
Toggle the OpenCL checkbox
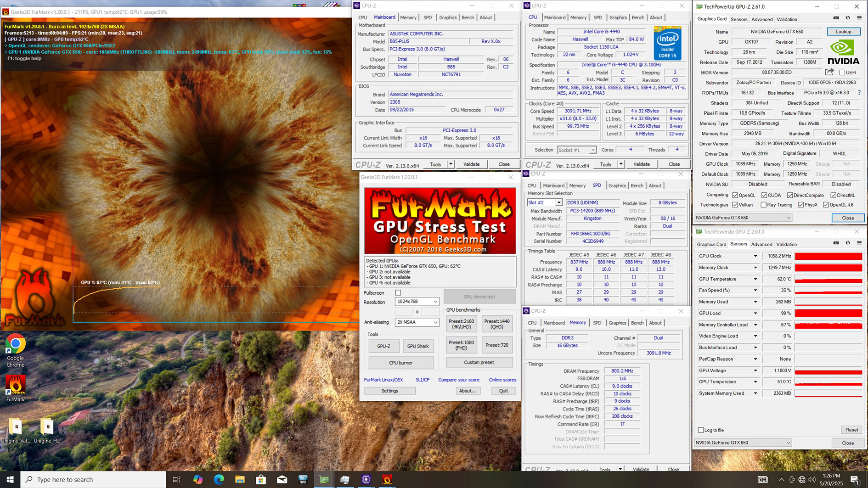[x=735, y=195]
